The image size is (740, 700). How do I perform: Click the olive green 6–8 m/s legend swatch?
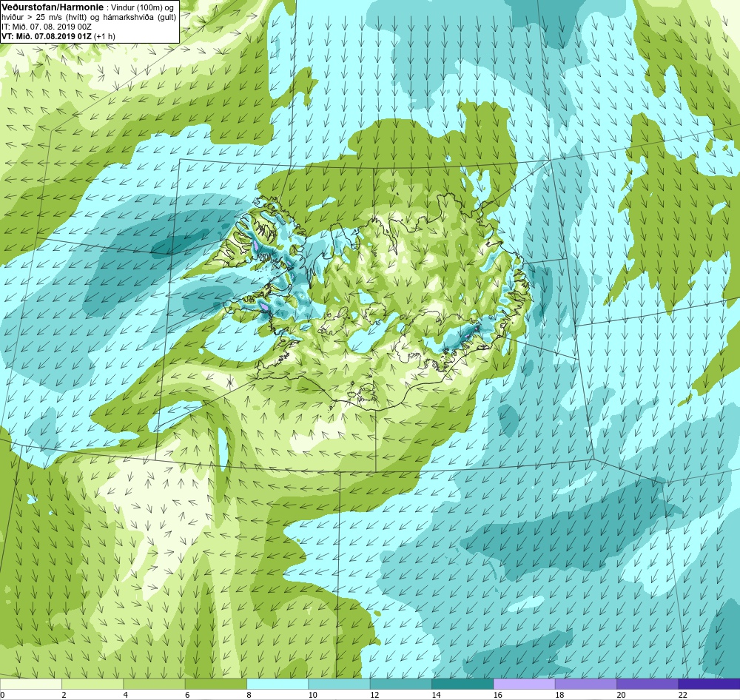click(215, 684)
